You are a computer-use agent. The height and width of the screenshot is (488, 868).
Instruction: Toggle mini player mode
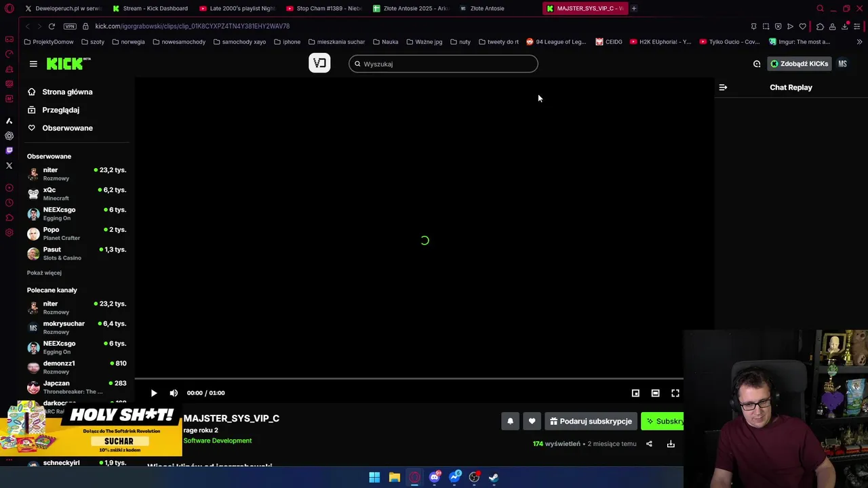(635, 393)
